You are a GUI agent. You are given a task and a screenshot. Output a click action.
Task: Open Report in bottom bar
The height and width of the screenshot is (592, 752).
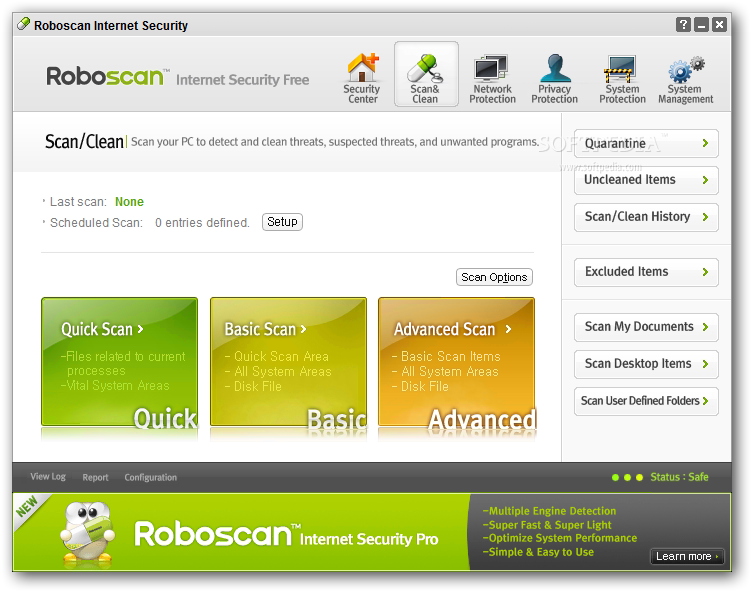pyautogui.click(x=95, y=477)
